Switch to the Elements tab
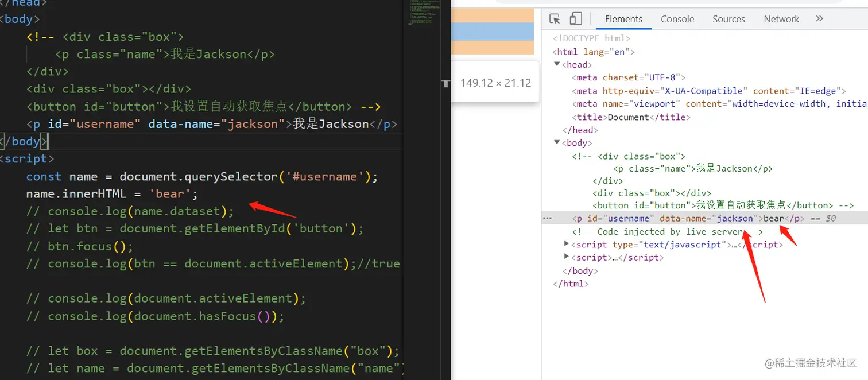Viewport: 868px width, 380px height. (623, 19)
